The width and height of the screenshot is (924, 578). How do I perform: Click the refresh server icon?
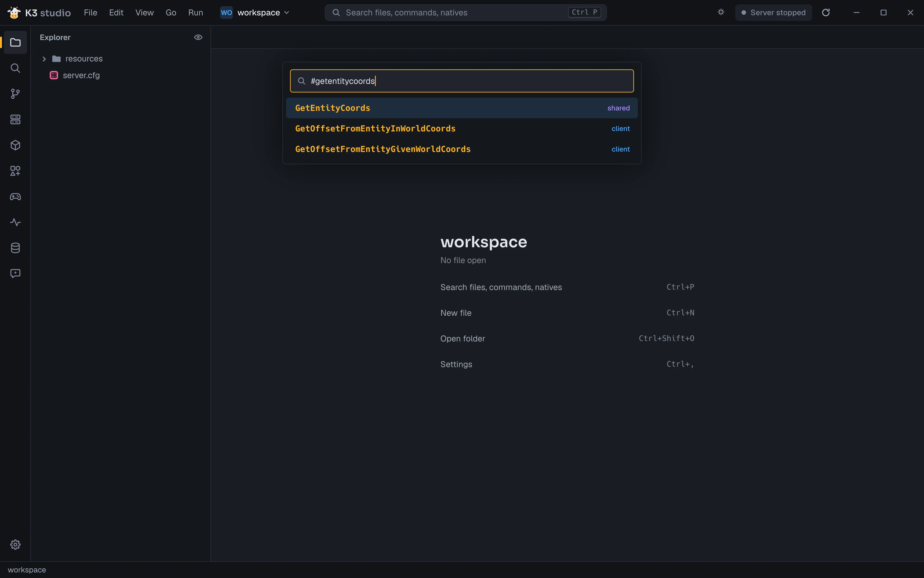click(x=825, y=13)
